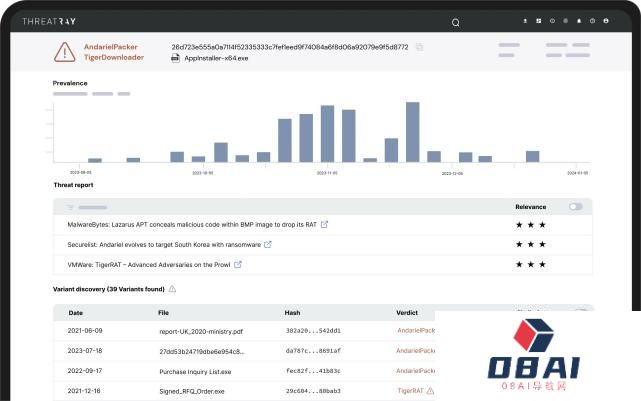Viewport: 641px width, 401px height.
Task: Select the report-UK_2020-ministry.pdf variant row
Action: click(200, 330)
